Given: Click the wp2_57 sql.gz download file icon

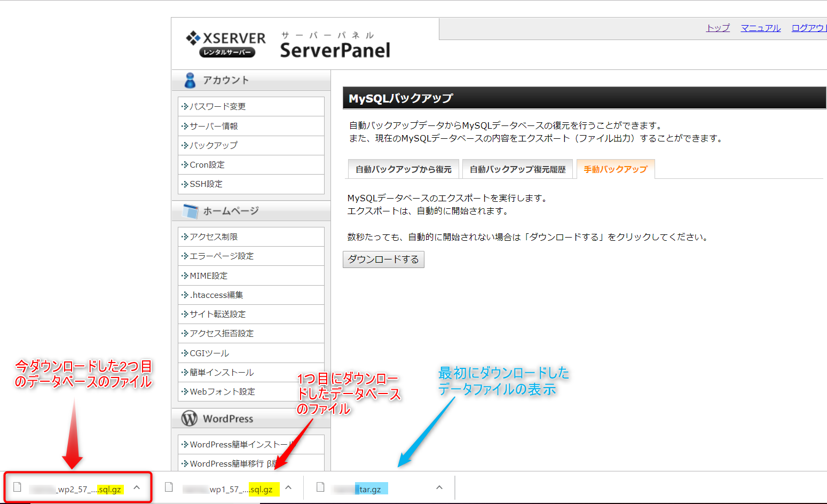Looking at the screenshot, I should click(17, 487).
